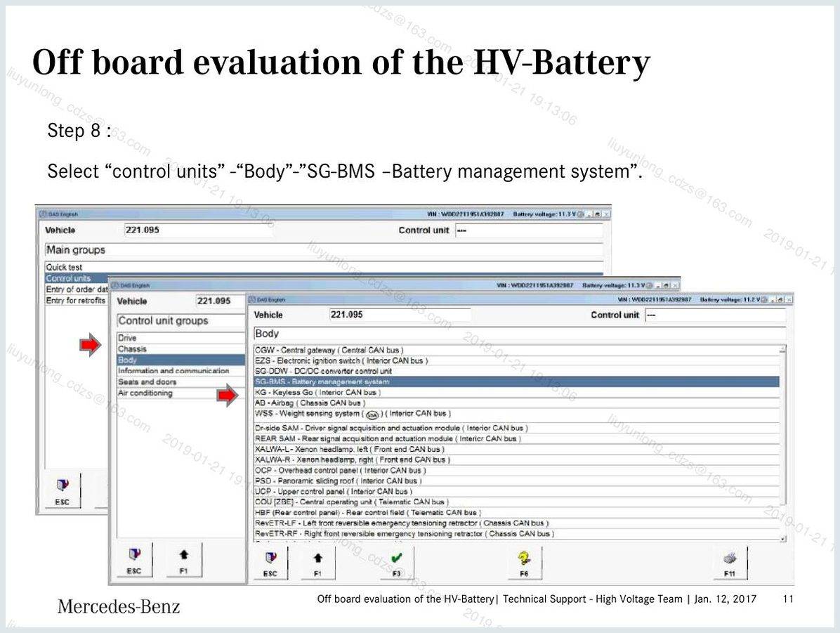Close the front Body DAS window
Viewport: 840px width, 633px height.
click(789, 299)
